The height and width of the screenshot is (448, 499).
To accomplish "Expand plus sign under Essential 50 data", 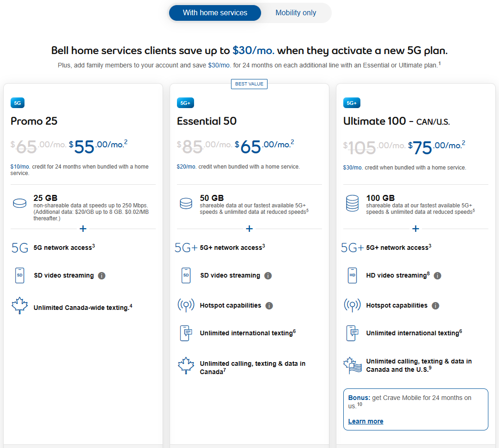I will pos(249,229).
